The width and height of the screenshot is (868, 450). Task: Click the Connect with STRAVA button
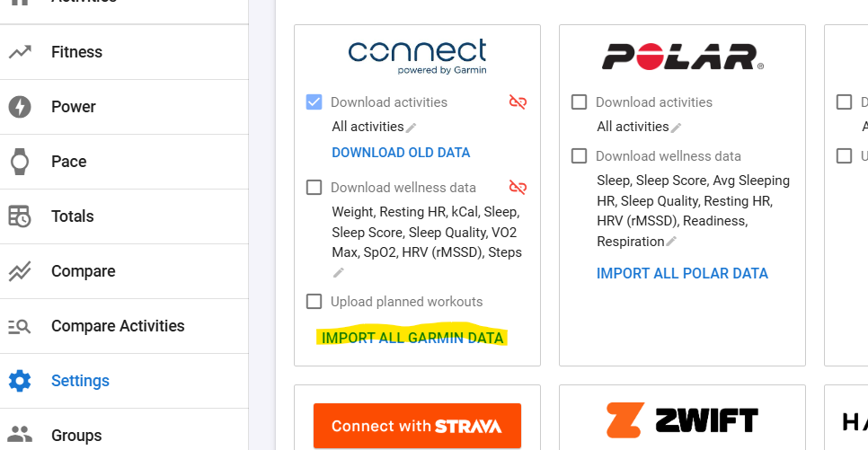[418, 426]
